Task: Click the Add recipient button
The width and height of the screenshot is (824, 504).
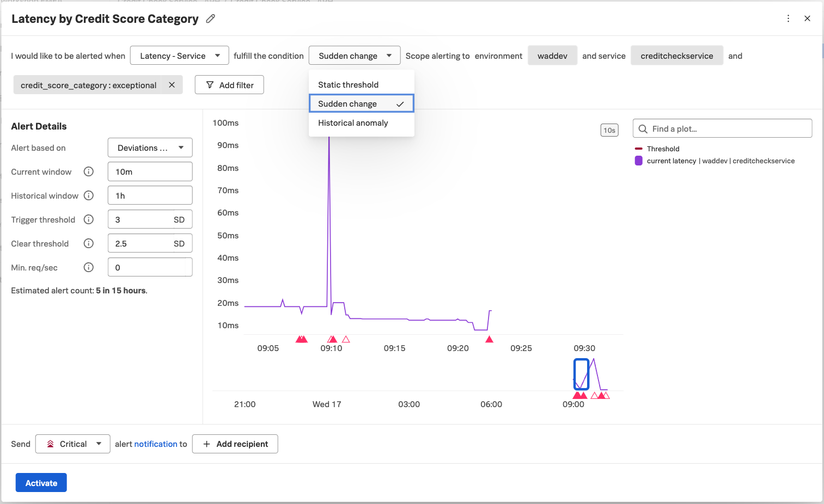Action: tap(235, 444)
